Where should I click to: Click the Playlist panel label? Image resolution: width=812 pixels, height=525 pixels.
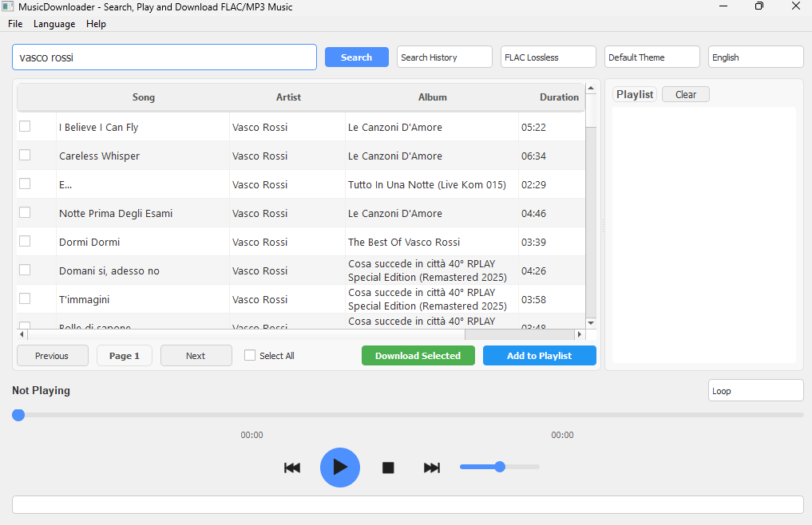[635, 94]
